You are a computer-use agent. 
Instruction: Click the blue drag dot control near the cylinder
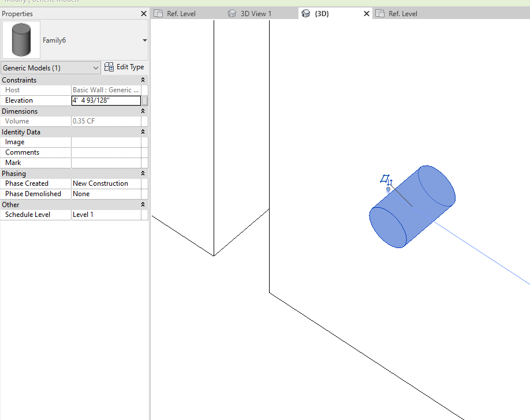pyautogui.click(x=388, y=189)
